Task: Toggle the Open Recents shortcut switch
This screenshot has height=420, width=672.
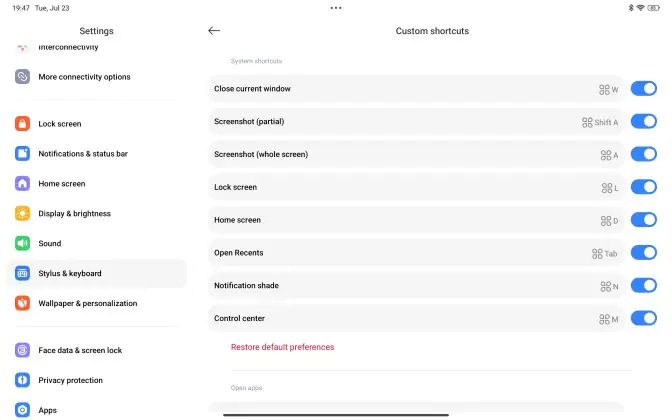Action: pos(643,253)
